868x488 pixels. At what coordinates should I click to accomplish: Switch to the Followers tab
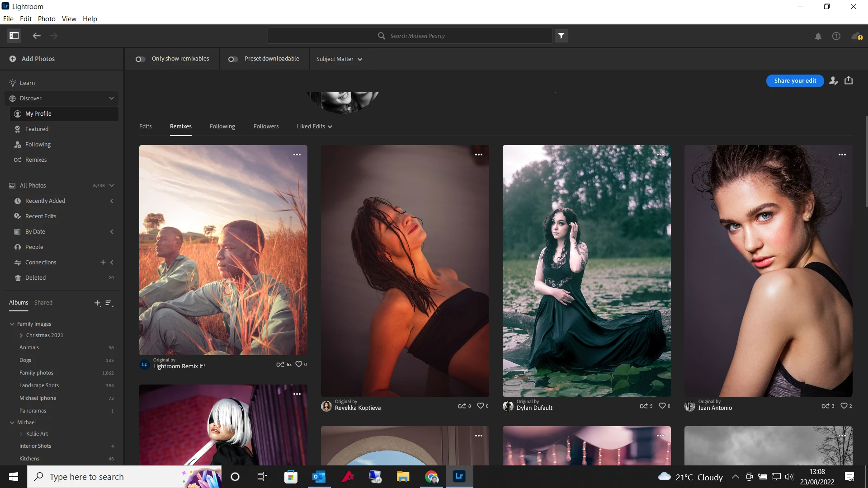(x=266, y=127)
